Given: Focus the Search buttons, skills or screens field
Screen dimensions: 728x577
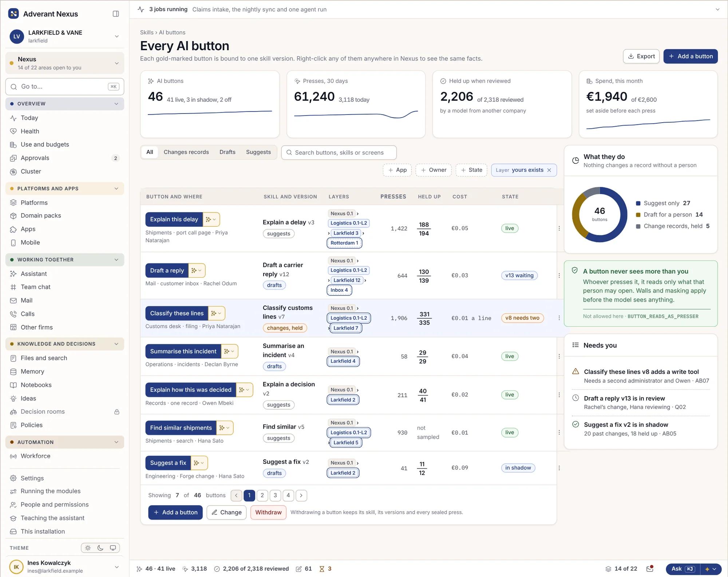Looking at the screenshot, I should (339, 153).
